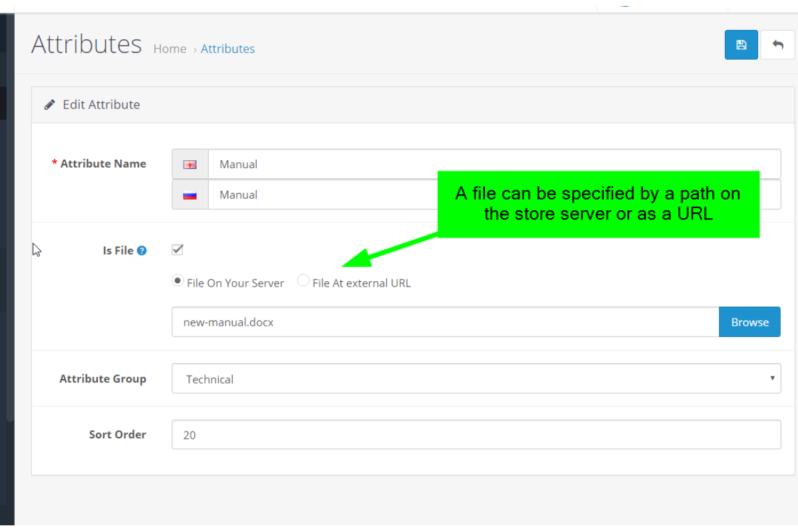Uncheck the Is File checkbox
This screenshot has width=798, height=532.
point(178,250)
